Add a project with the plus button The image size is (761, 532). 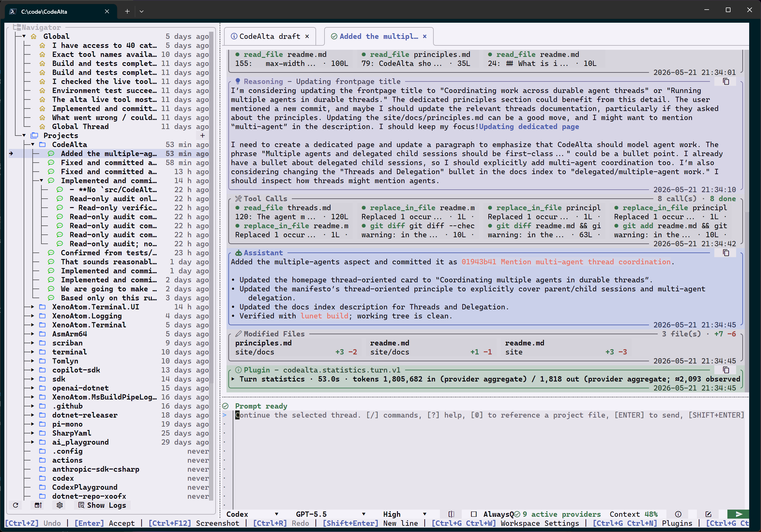pyautogui.click(x=203, y=136)
